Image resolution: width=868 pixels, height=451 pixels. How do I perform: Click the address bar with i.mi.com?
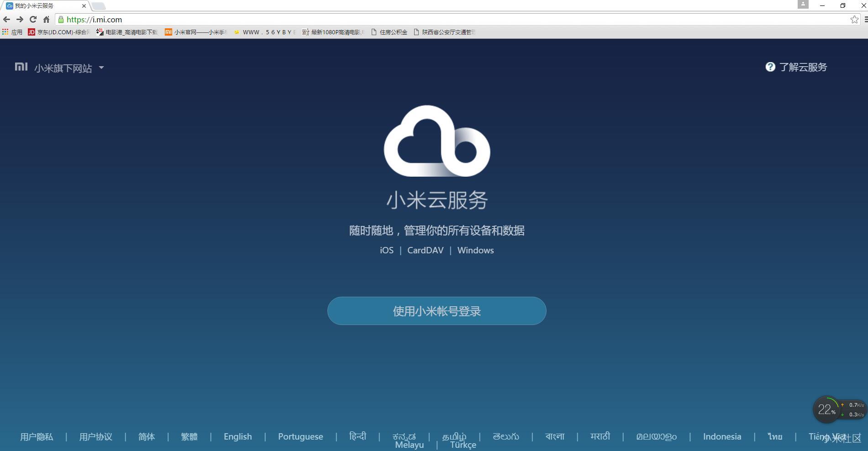pyautogui.click(x=457, y=20)
